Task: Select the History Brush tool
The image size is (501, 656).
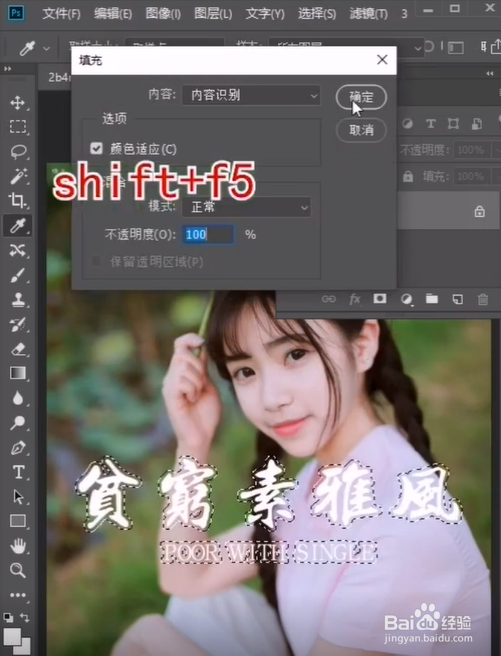Action: (x=18, y=324)
